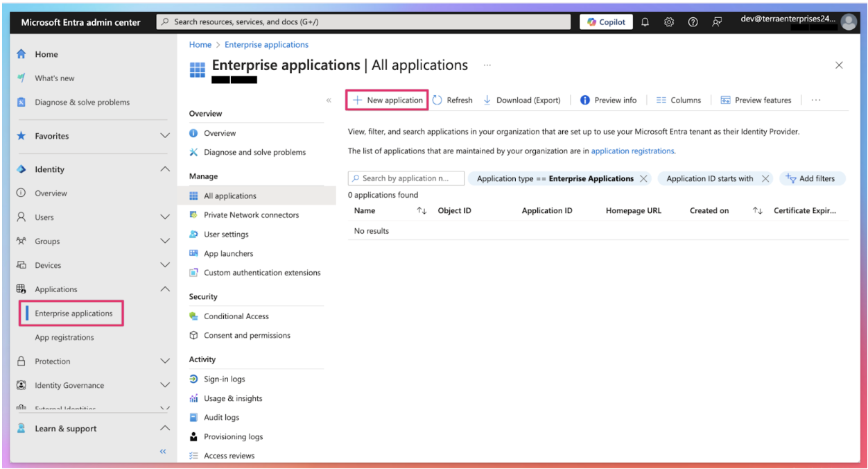This screenshot has width=868, height=469.
Task: Collapse the left sidebar with double chevron
Action: click(164, 452)
